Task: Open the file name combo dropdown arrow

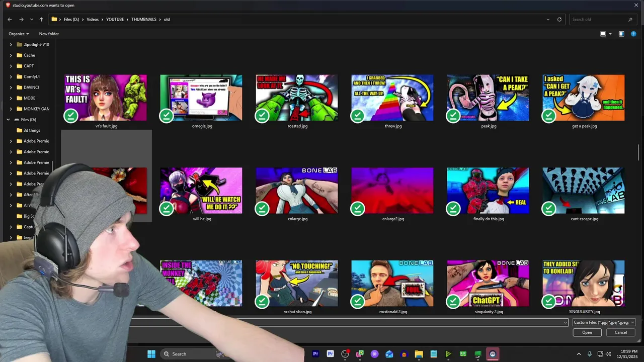Action: (565, 322)
